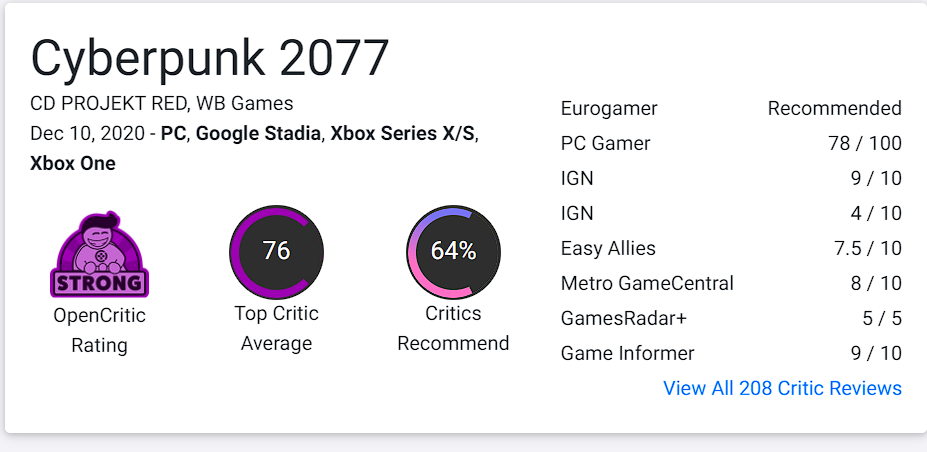The width and height of the screenshot is (927, 452).
Task: Select the GamesRadar+ review row
Action: 731,318
